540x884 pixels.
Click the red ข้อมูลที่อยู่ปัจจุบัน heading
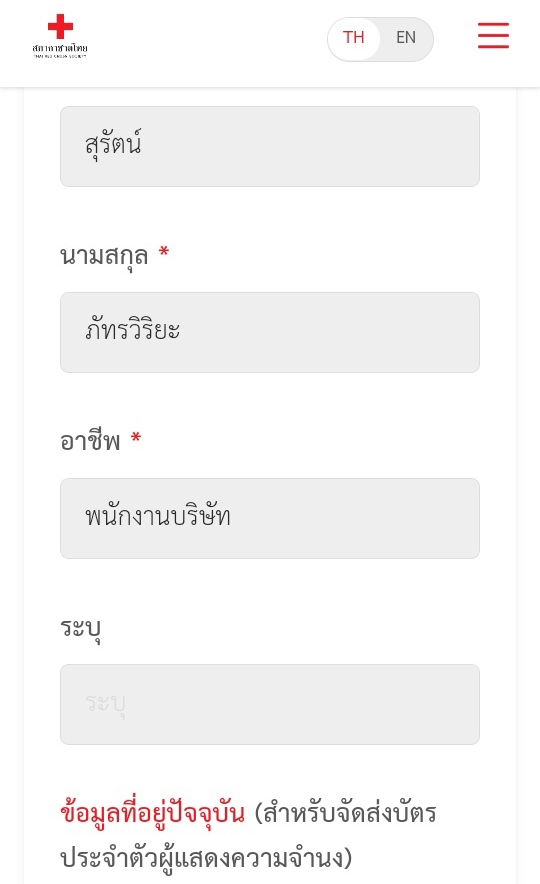coord(152,814)
